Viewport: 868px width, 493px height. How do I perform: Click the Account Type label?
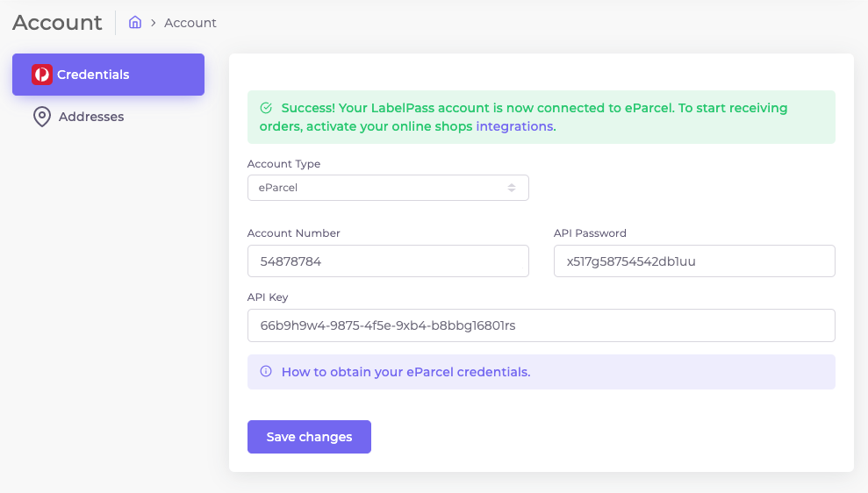coord(283,164)
